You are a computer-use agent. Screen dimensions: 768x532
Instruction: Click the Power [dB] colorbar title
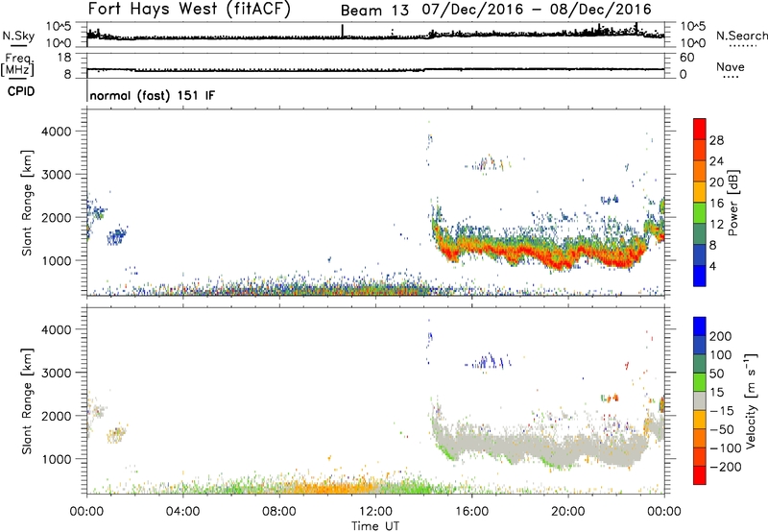coord(733,203)
